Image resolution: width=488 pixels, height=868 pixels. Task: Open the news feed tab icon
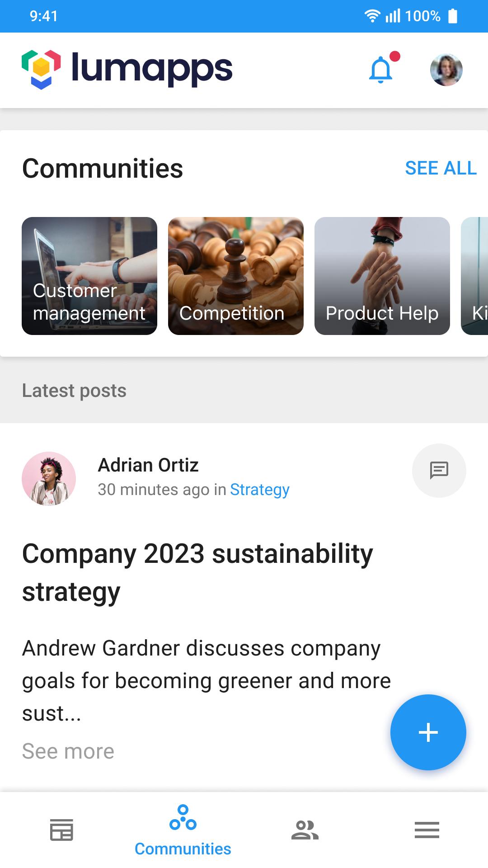pos(61,830)
